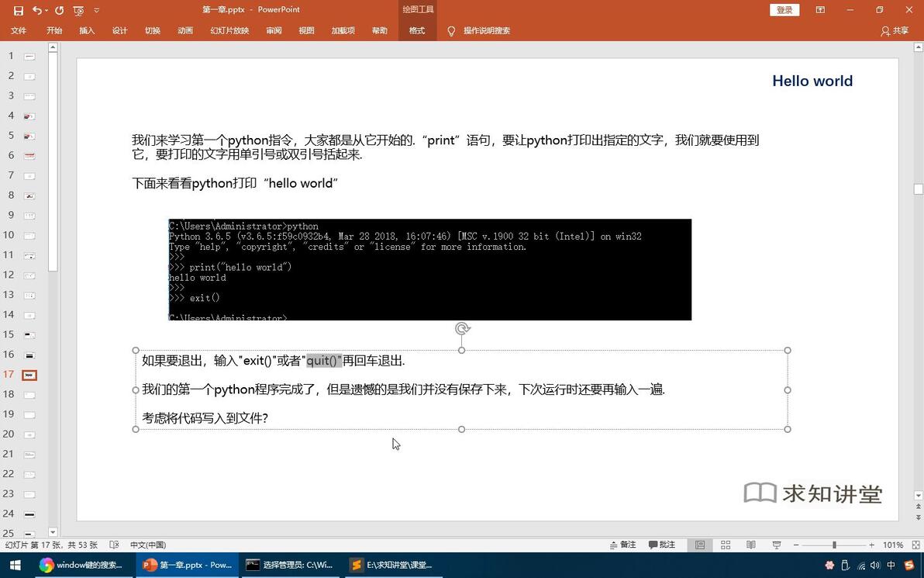Start Slide Show from status bar icon
924x578 pixels.
coord(777,545)
